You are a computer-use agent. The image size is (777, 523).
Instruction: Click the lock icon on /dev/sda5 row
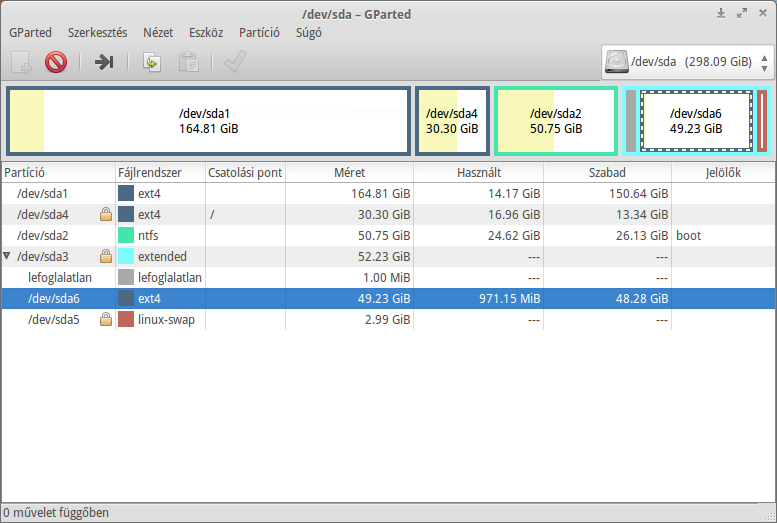(106, 319)
